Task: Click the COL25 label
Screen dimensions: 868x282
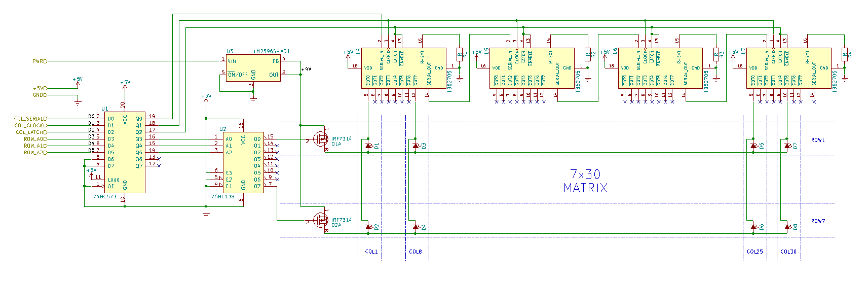Action: [x=754, y=252]
